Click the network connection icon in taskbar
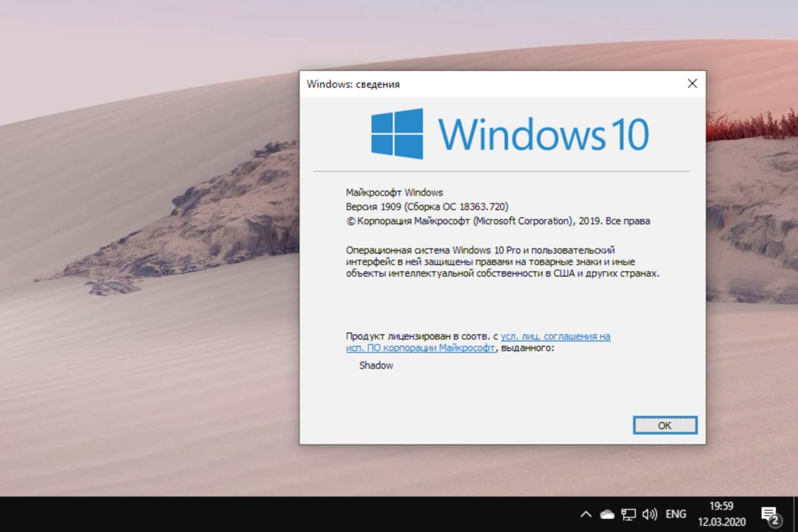The width and height of the screenshot is (798, 532). 628,514
